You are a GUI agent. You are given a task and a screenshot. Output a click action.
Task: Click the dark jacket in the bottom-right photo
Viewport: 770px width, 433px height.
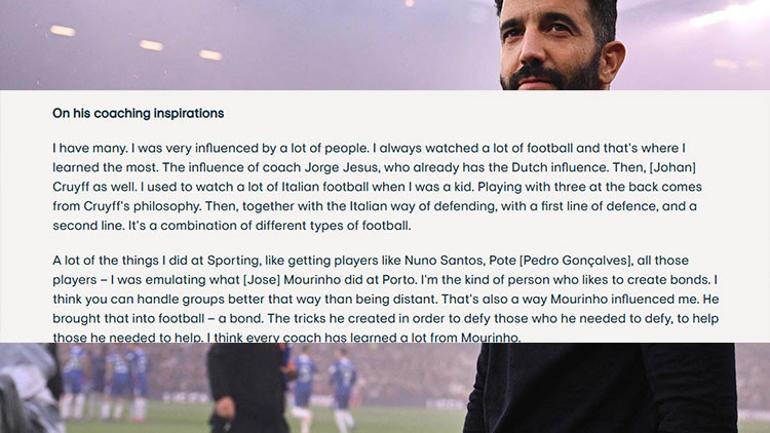599,388
